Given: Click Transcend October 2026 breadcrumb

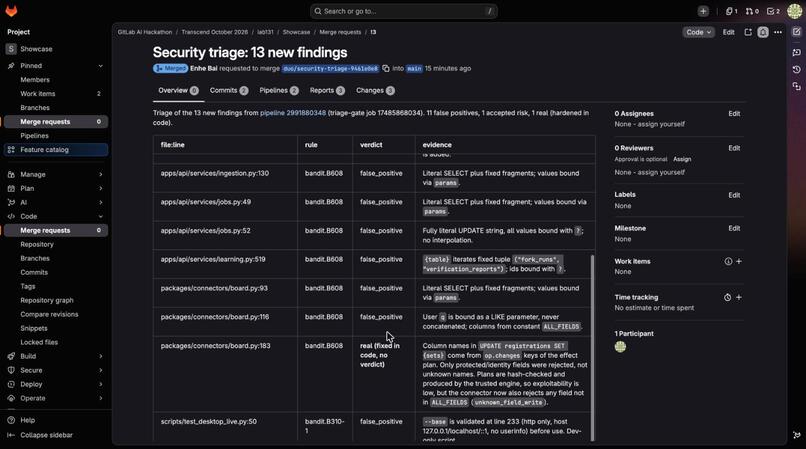Looking at the screenshot, I should (214, 32).
